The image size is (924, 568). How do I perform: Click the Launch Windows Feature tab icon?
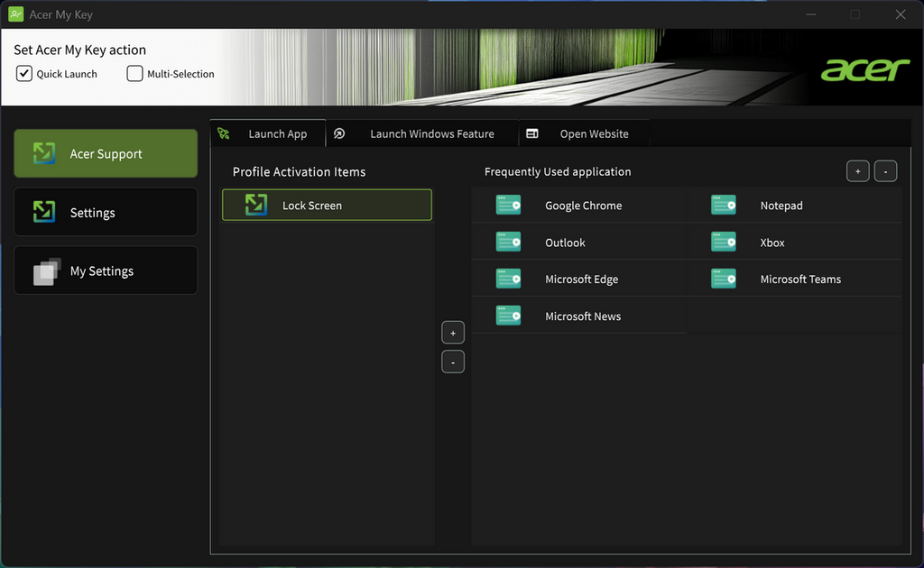click(339, 133)
